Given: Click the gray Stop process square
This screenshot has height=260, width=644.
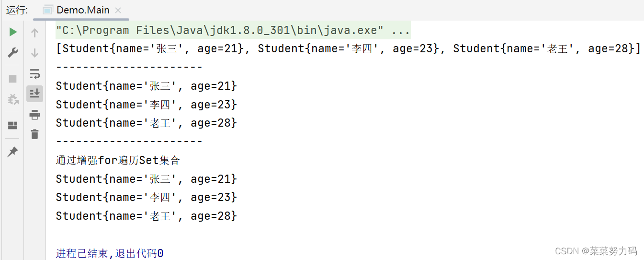Looking at the screenshot, I should [x=13, y=79].
